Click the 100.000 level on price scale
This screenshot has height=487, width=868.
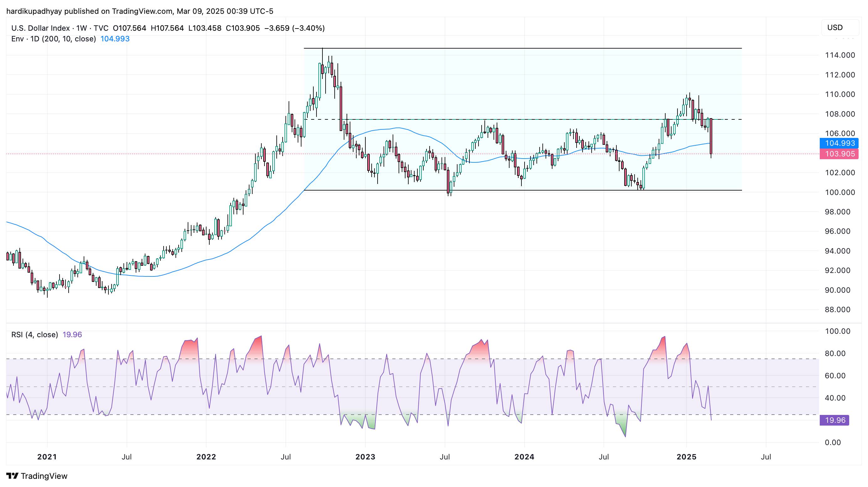[x=840, y=192]
